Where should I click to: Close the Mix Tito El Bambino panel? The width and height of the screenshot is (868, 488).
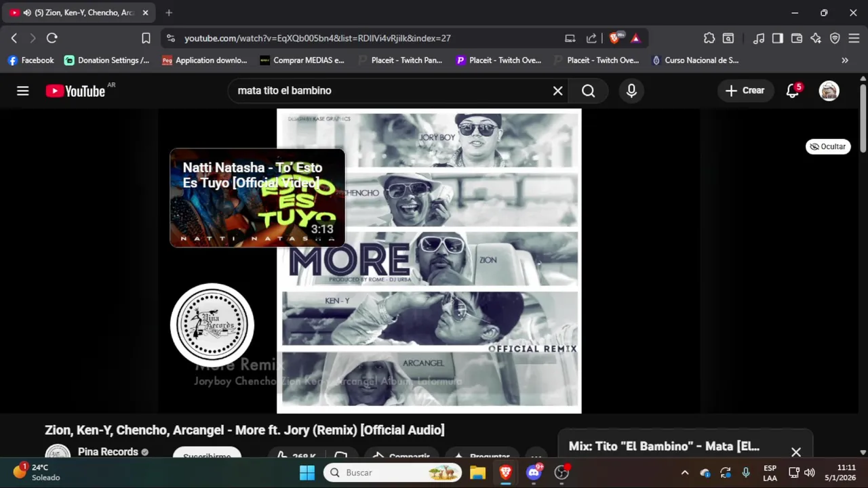[x=796, y=452]
